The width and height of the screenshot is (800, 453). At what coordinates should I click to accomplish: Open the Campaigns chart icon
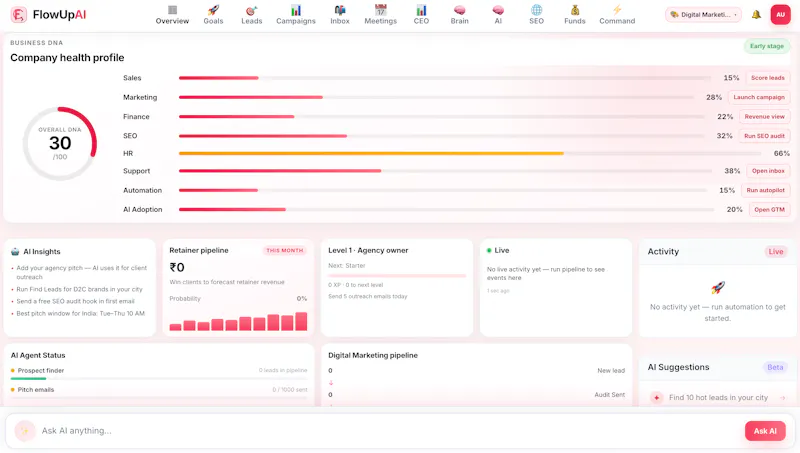click(x=296, y=10)
